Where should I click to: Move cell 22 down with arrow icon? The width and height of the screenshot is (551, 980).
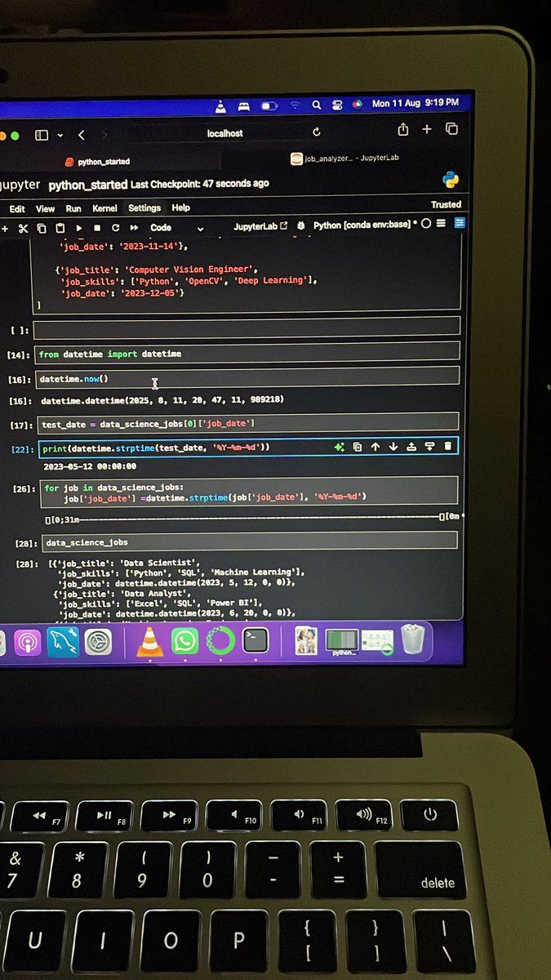click(x=393, y=447)
